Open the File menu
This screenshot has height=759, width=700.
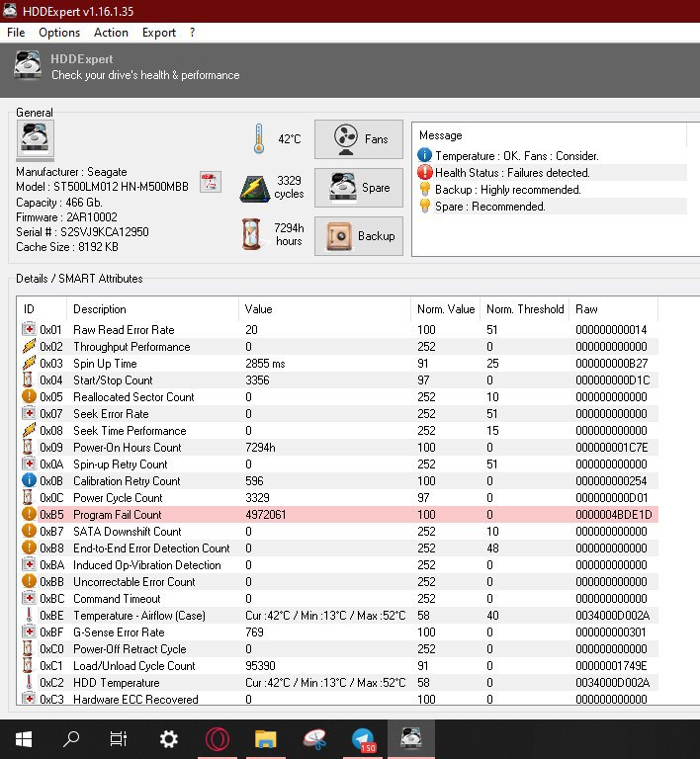pos(16,33)
